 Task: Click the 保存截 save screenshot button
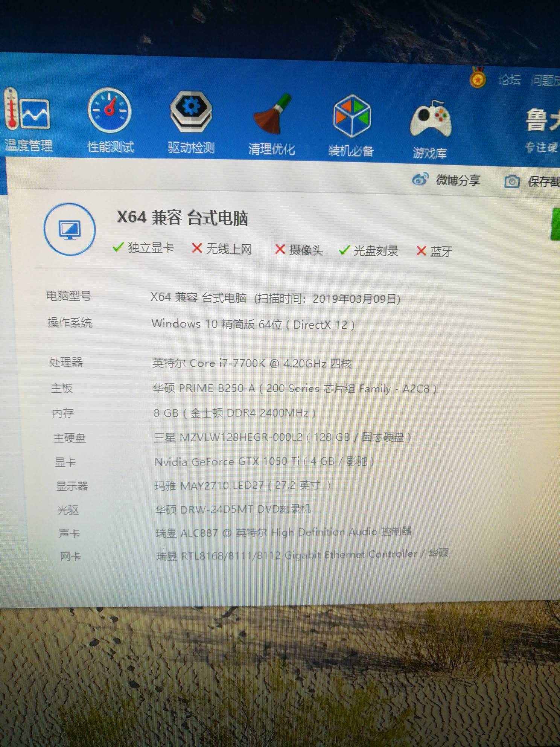click(x=544, y=182)
